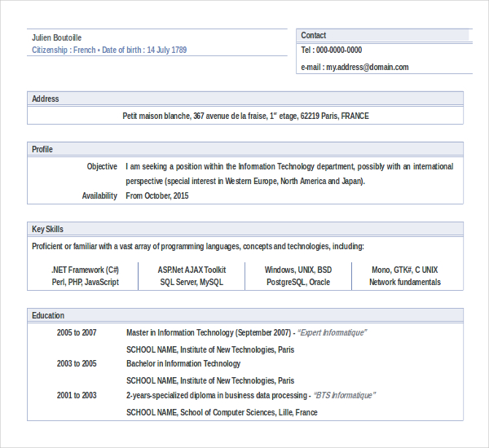Click skill '.NET Framework (C#)'

[x=85, y=270]
